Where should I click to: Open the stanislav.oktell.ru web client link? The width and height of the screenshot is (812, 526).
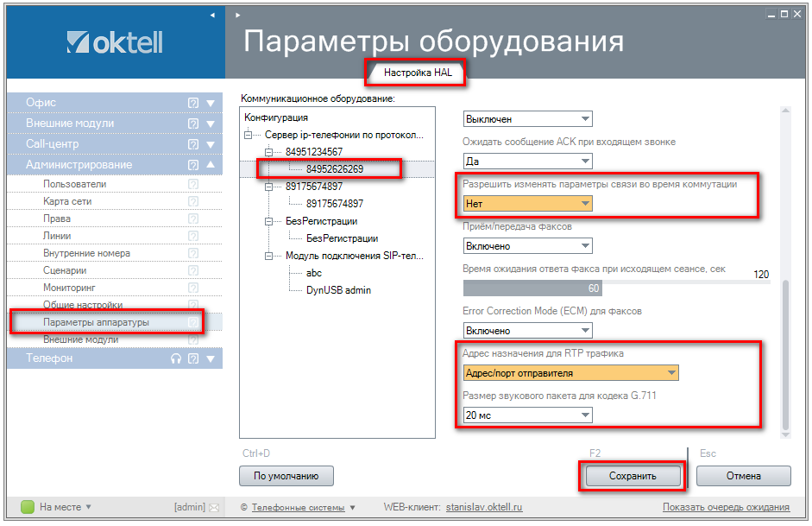[484, 508]
